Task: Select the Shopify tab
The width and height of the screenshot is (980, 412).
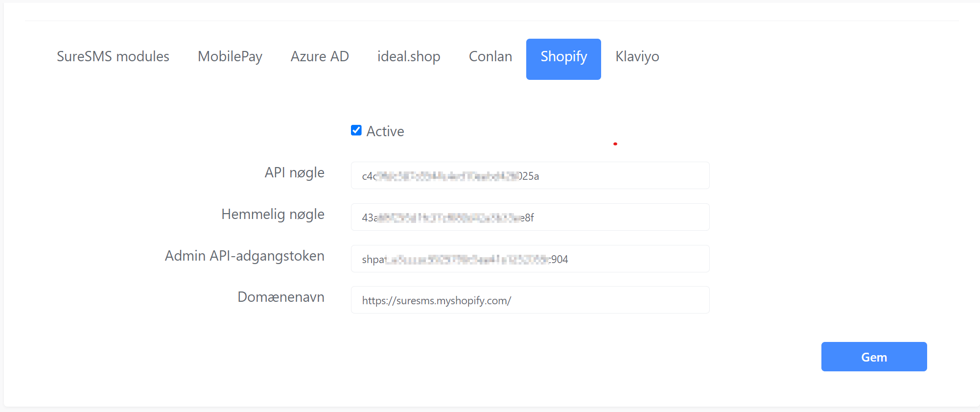Action: click(563, 59)
